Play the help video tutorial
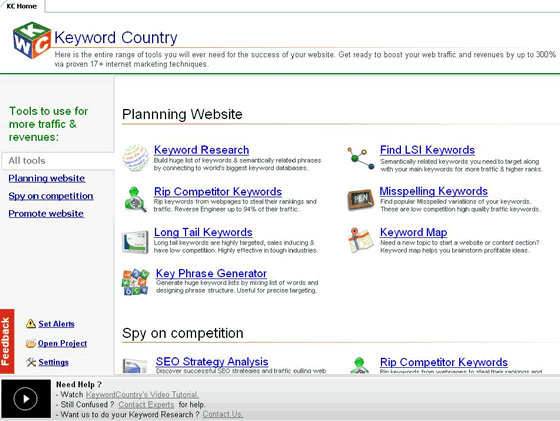The height and width of the screenshot is (421, 560). [26, 399]
